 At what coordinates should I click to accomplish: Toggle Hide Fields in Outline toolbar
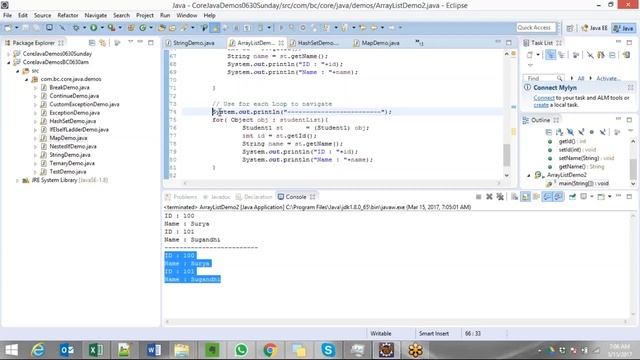570,132
